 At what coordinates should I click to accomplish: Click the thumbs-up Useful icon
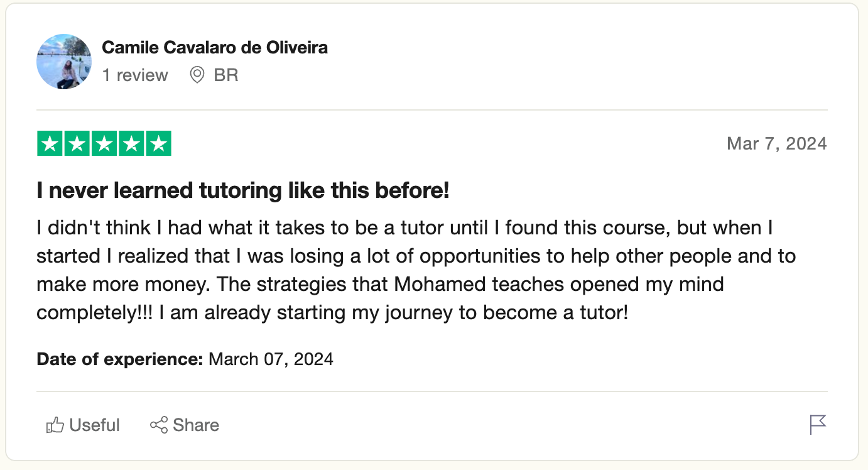(55, 425)
